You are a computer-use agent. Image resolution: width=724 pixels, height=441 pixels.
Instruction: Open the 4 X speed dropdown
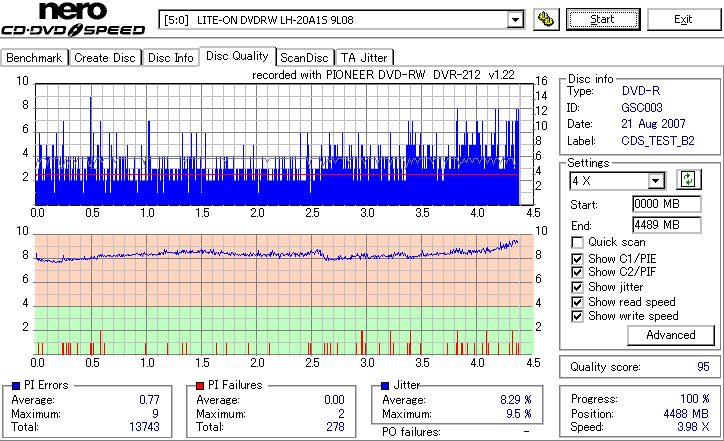click(656, 181)
